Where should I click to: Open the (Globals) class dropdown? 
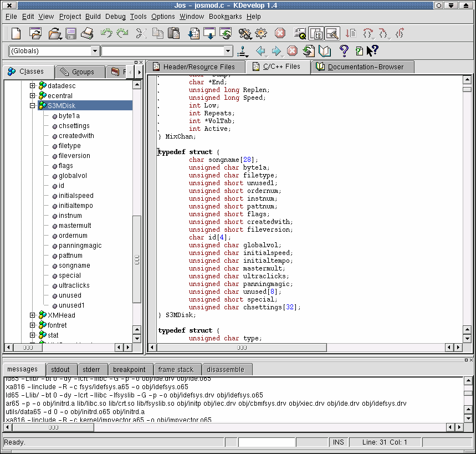[x=95, y=51]
